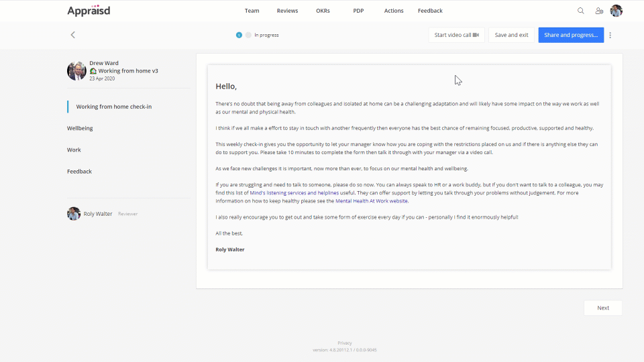Screen dimensions: 644x362
Task: Click Share and progress button
Action: pos(571,35)
